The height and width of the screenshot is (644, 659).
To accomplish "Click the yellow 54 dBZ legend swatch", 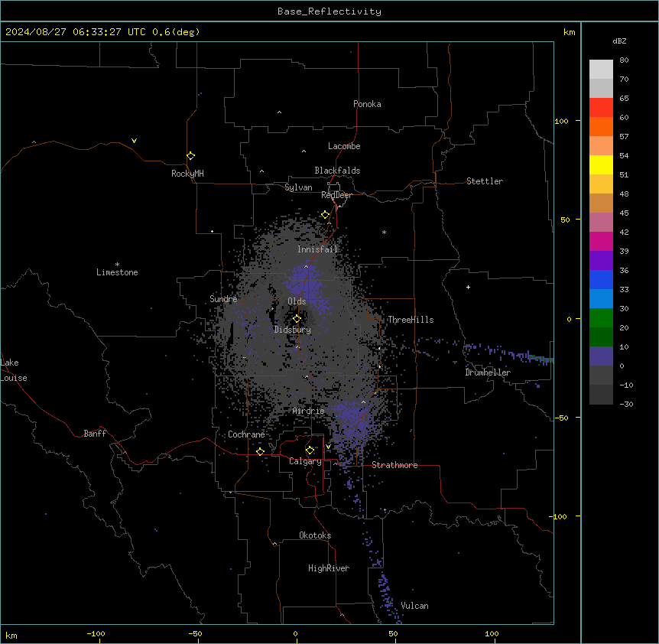I will point(601,164).
